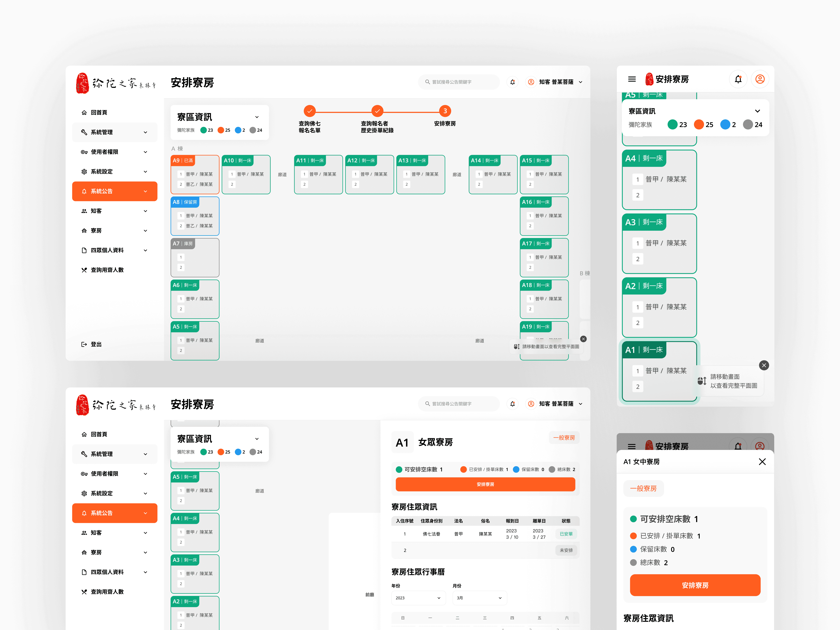Click completed step one 查詢佛七報名名單 circle
This screenshot has width=840, height=630.
[x=310, y=111]
